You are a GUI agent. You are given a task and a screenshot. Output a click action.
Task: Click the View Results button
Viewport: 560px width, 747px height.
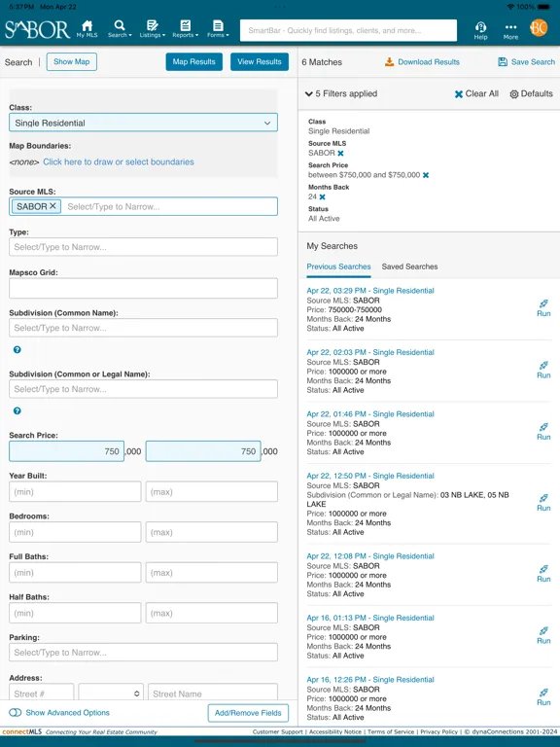pyautogui.click(x=260, y=62)
